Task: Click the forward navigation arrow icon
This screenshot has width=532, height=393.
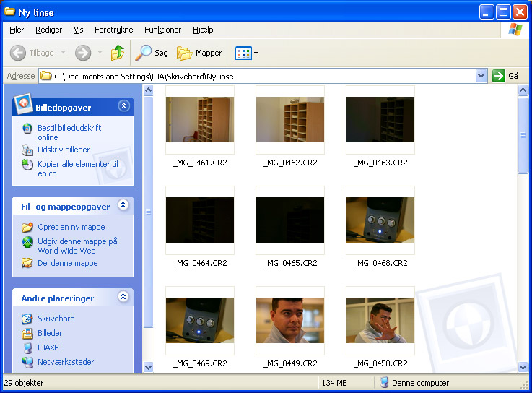Action: click(83, 53)
